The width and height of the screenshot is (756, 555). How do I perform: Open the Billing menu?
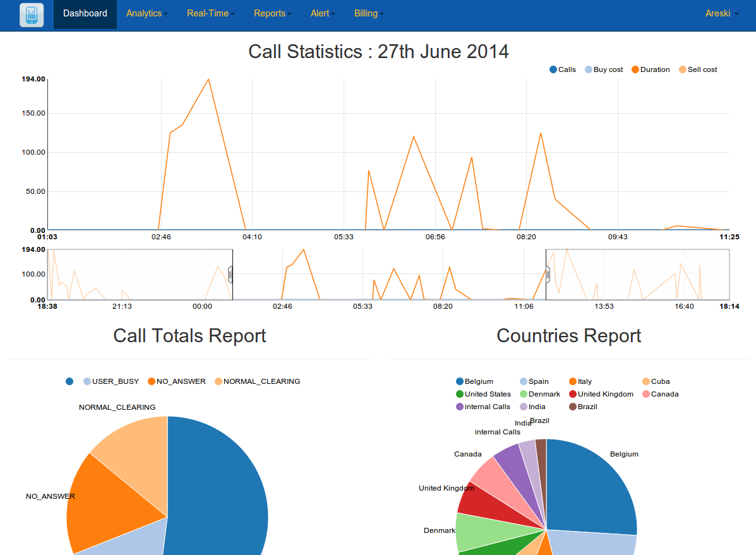pyautogui.click(x=368, y=13)
